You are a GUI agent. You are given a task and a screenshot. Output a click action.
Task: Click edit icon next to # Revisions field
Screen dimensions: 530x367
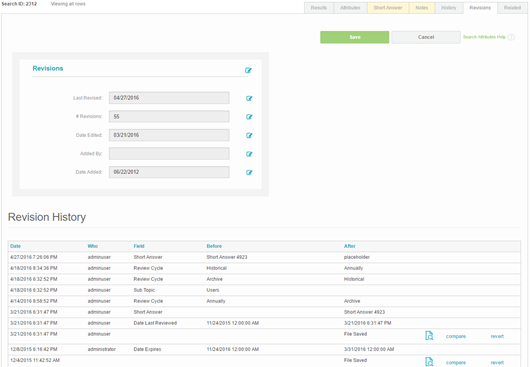pyautogui.click(x=249, y=117)
